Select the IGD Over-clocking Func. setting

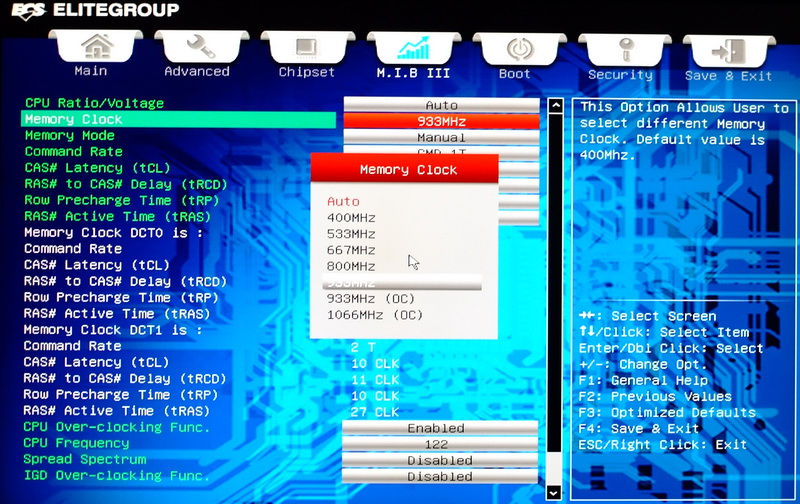(117, 475)
